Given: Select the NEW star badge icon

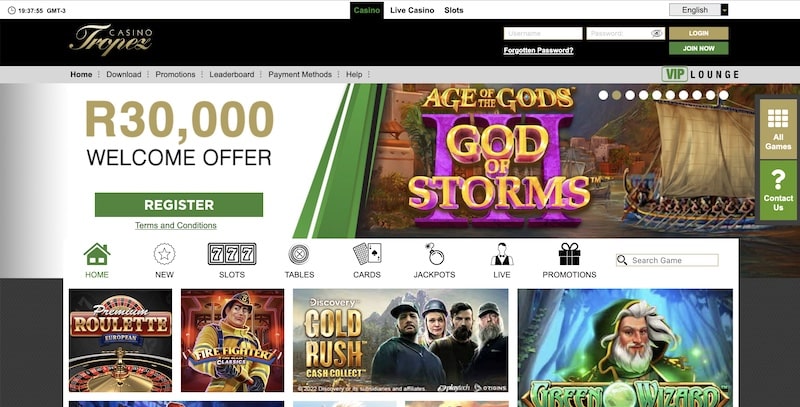Looking at the screenshot, I should coord(164,254).
